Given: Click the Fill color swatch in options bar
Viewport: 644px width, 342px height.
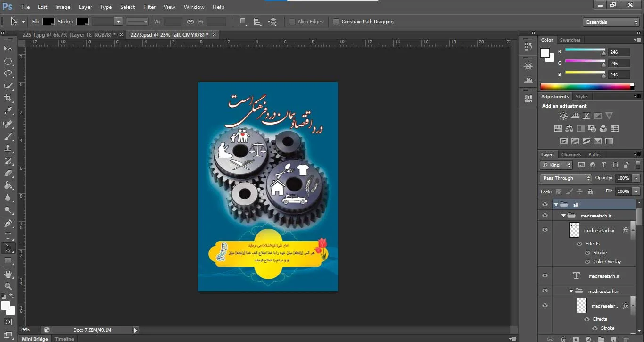Looking at the screenshot, I should (x=49, y=22).
